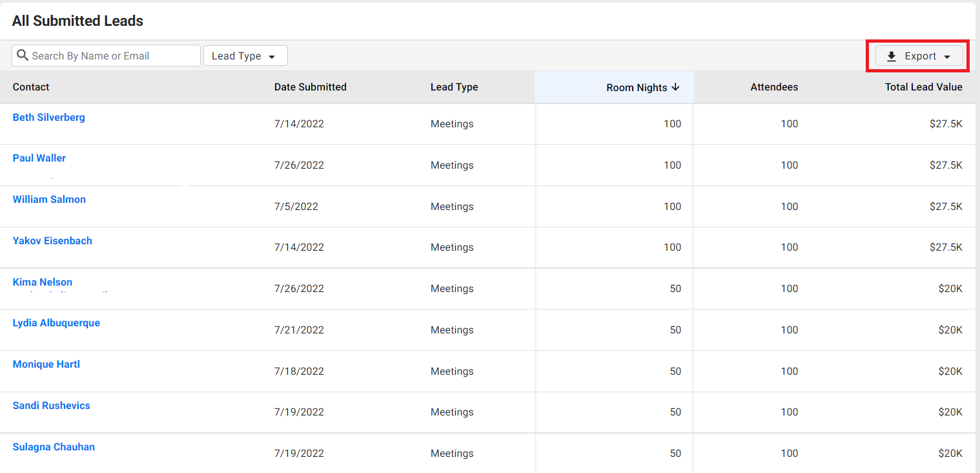The image size is (980, 473).
Task: Click Meetings lead type in Beth Silverberg row
Action: [452, 123]
